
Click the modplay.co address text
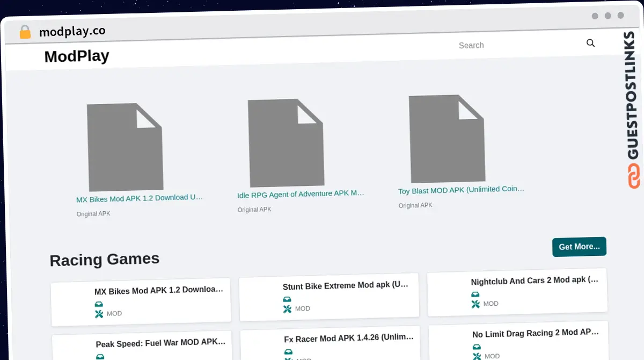tap(72, 32)
